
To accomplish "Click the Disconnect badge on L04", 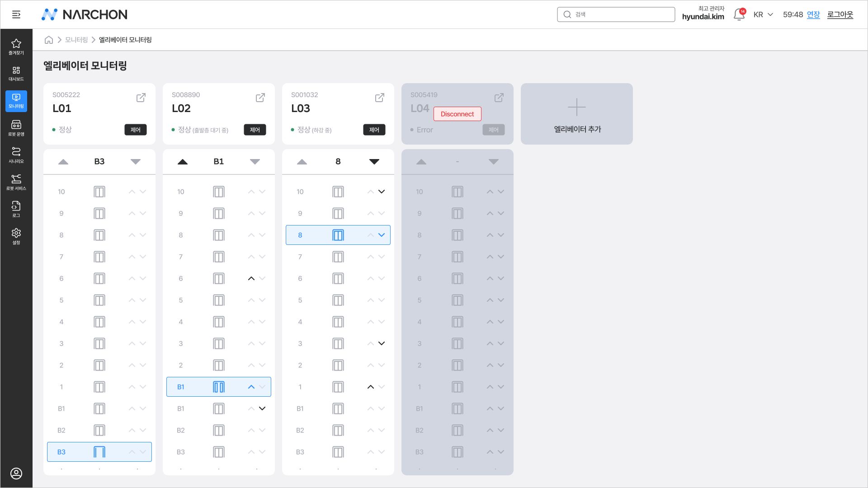I will [x=458, y=114].
